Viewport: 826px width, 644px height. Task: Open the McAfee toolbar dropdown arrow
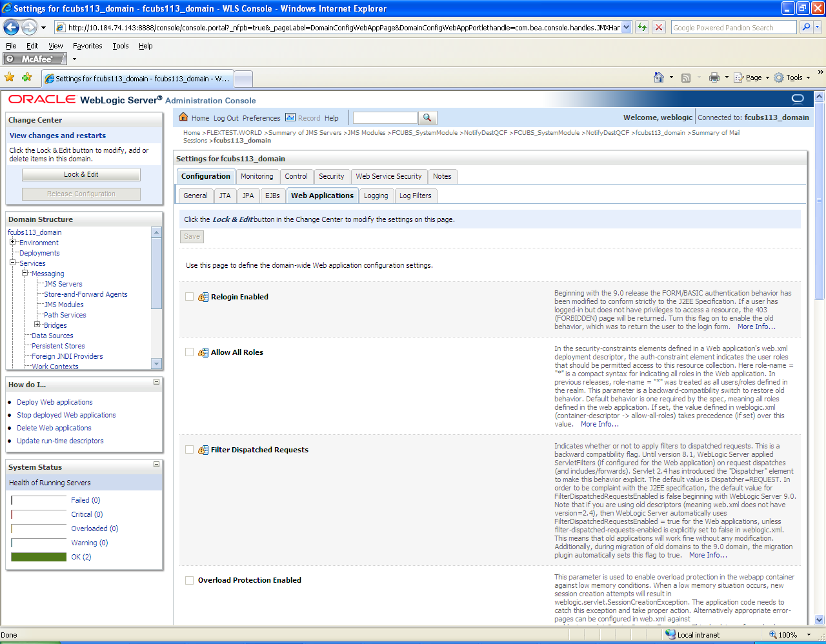pos(74,59)
